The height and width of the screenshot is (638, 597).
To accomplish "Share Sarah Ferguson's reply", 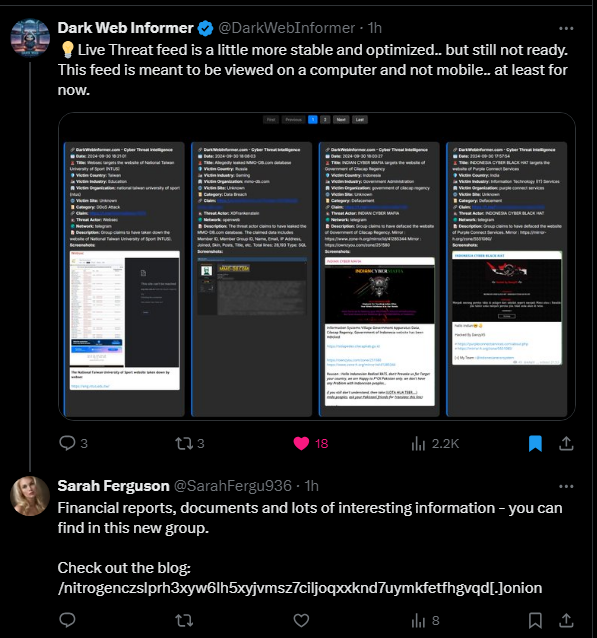I will pyautogui.click(x=566, y=621).
